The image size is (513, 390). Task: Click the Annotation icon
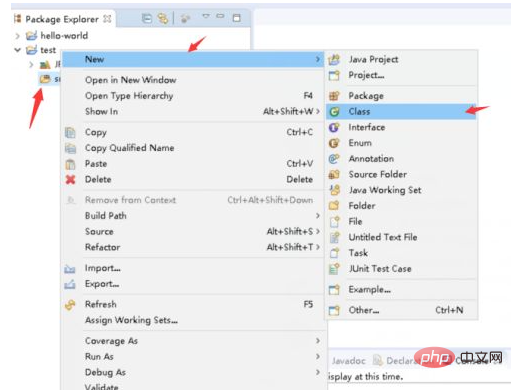(334, 159)
